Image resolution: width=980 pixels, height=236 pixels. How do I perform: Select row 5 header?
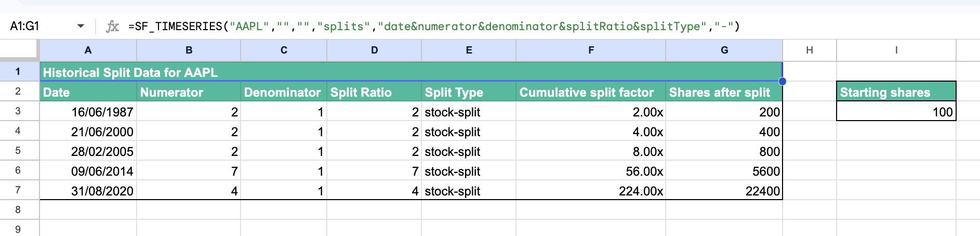pyautogui.click(x=18, y=150)
